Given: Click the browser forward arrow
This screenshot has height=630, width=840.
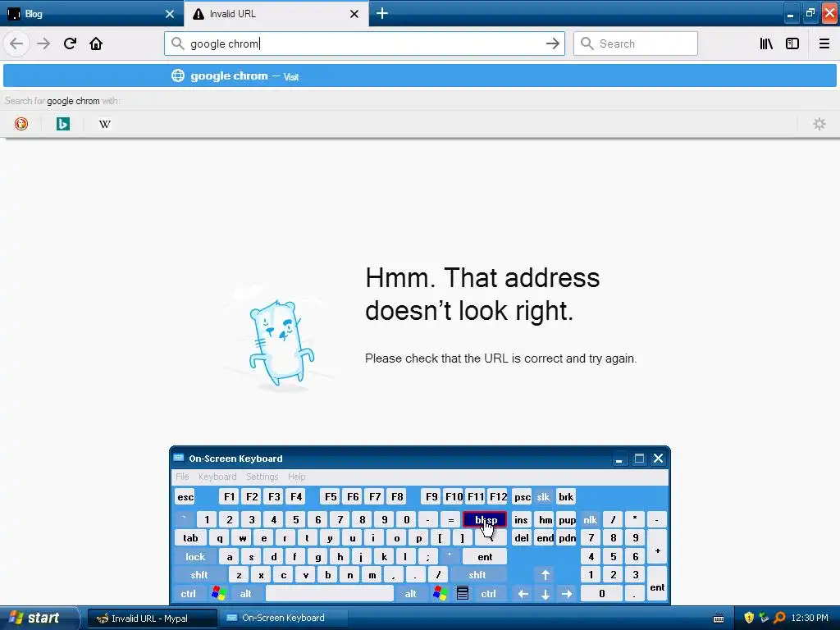Looking at the screenshot, I should pyautogui.click(x=43, y=43).
